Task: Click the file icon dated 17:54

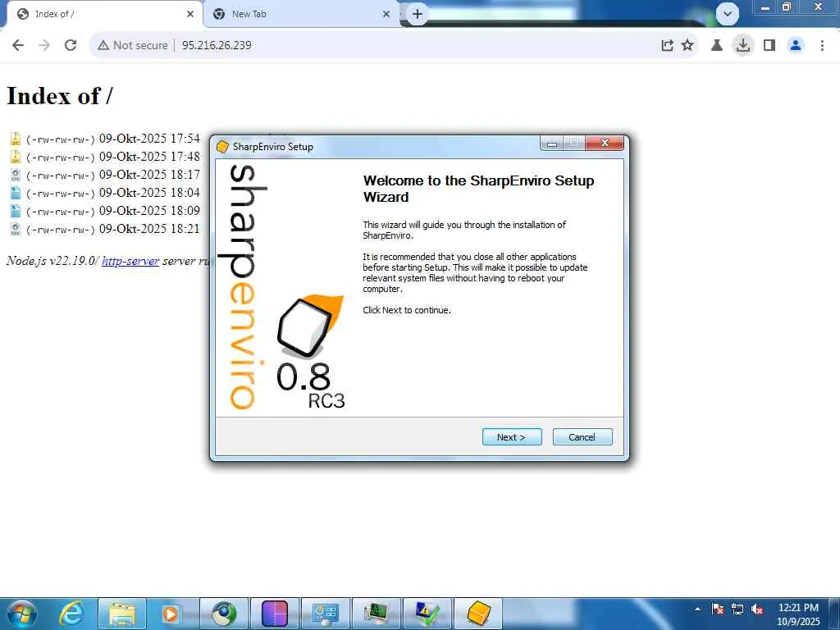Action: (x=16, y=139)
